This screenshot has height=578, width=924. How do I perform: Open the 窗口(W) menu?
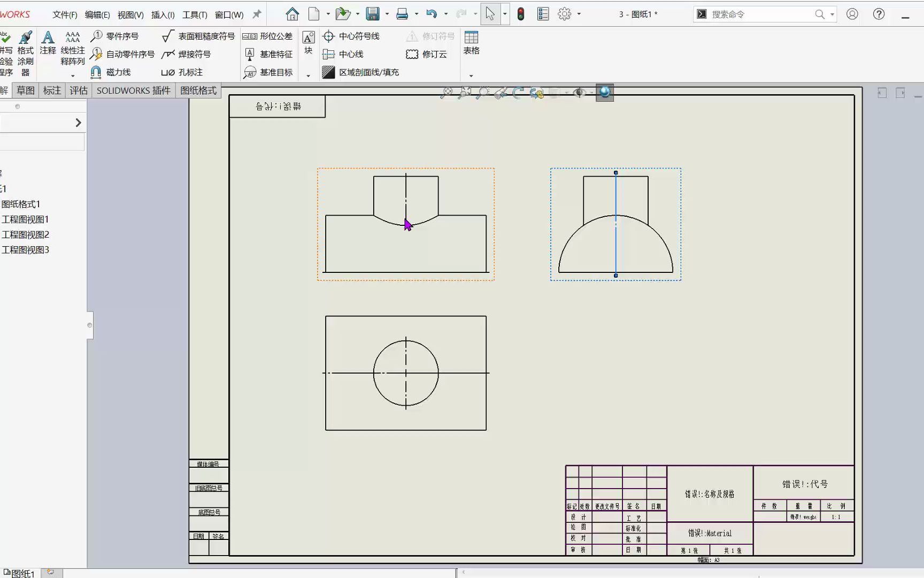pyautogui.click(x=229, y=14)
